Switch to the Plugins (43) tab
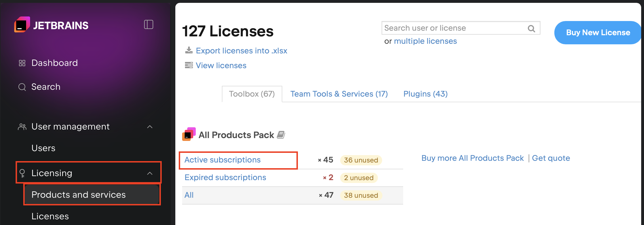 point(425,94)
